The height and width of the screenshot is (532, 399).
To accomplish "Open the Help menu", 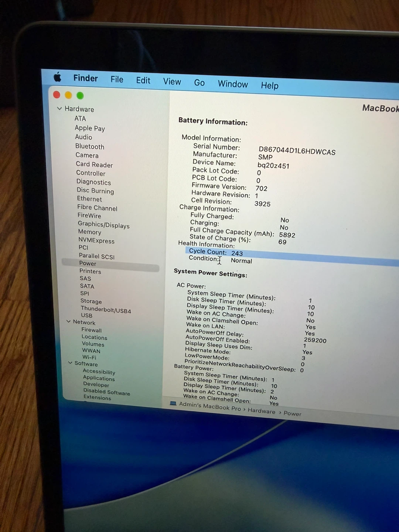I will [270, 85].
